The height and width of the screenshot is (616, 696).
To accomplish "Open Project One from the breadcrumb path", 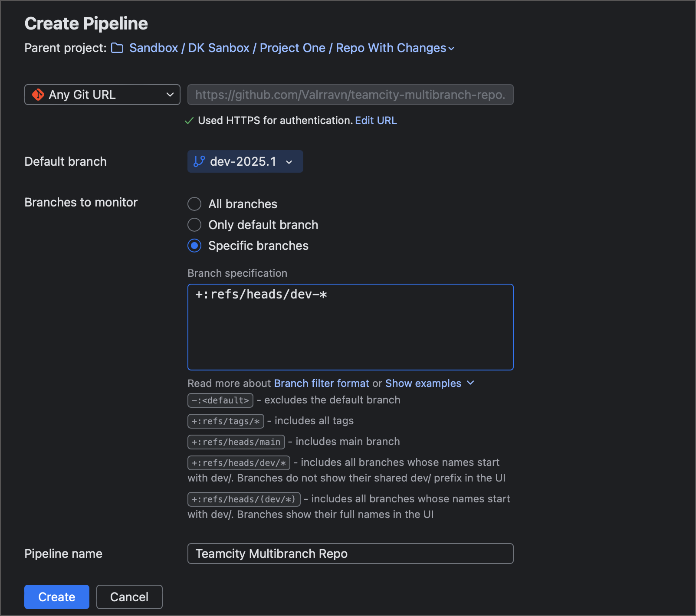I will (292, 48).
